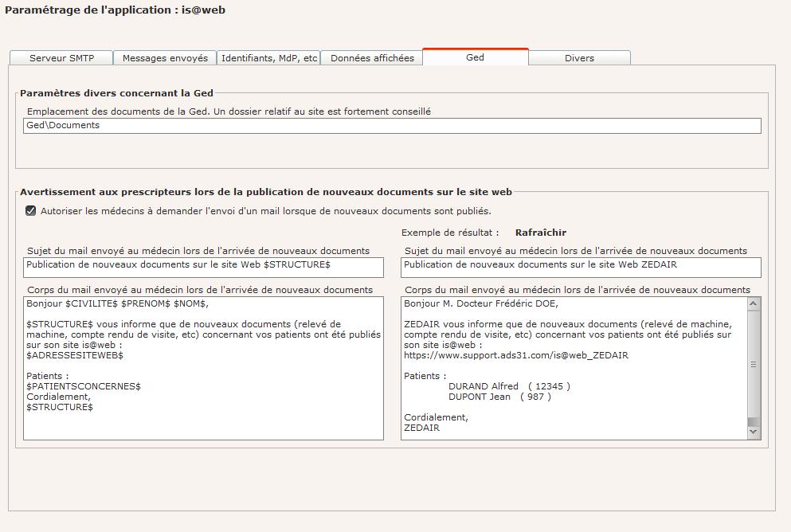Click the 'DURAND Alfred ( 12345 )' line
Image resolution: width=791 pixels, height=532 pixels.
[x=510, y=386]
